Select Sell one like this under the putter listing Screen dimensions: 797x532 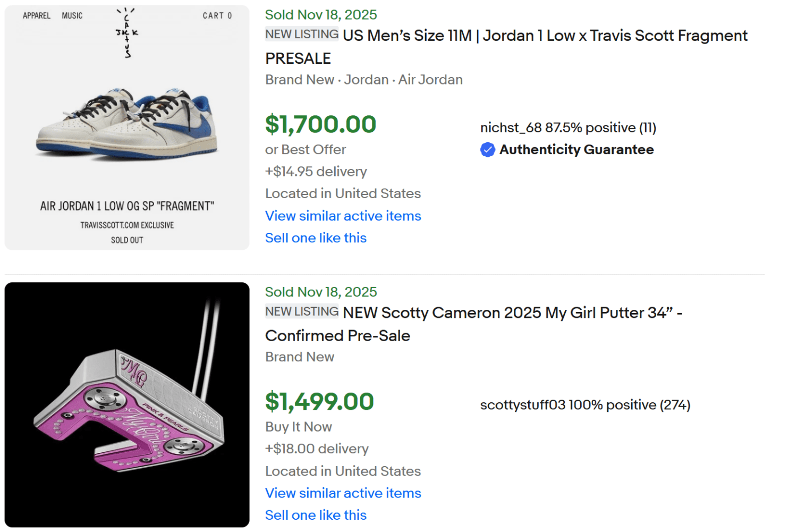tap(316, 515)
